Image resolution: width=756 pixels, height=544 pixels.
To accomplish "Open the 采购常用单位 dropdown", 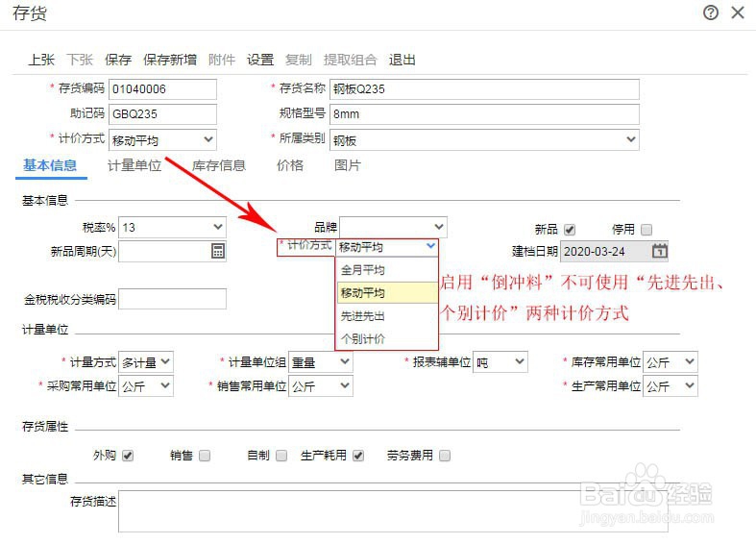I will 146,386.
